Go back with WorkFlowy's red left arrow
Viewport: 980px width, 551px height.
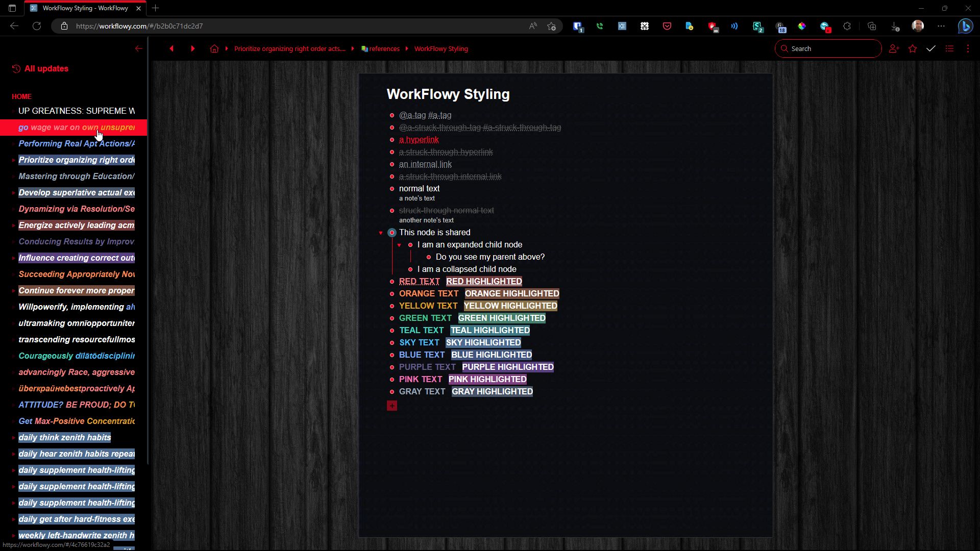(x=171, y=48)
